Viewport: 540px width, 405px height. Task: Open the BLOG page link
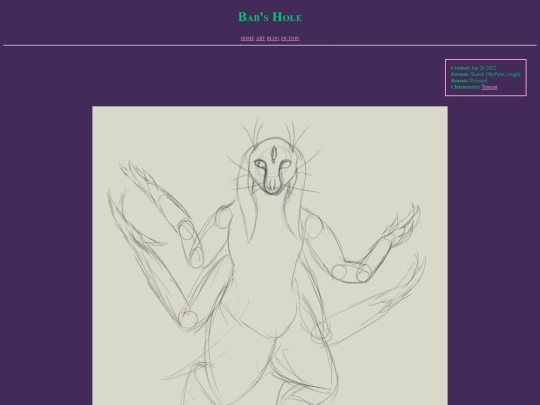click(x=273, y=38)
